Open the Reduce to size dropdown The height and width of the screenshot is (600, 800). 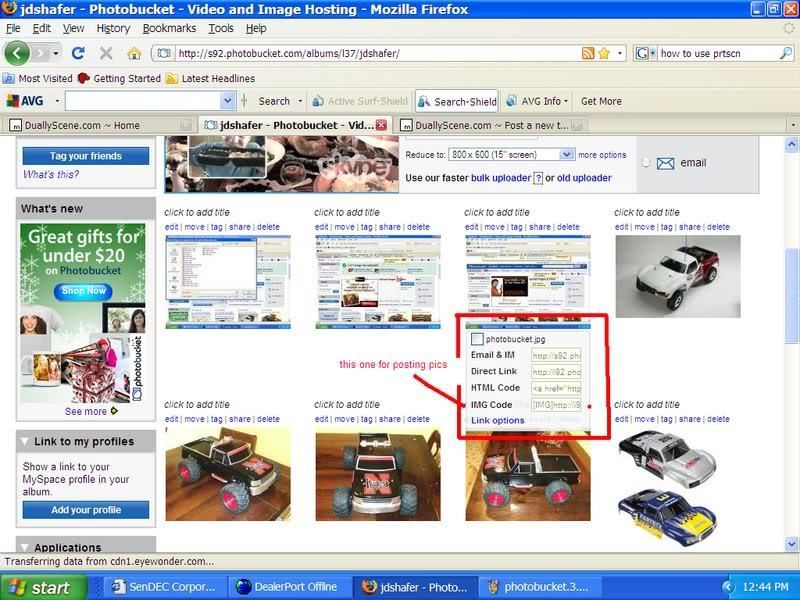(x=567, y=155)
